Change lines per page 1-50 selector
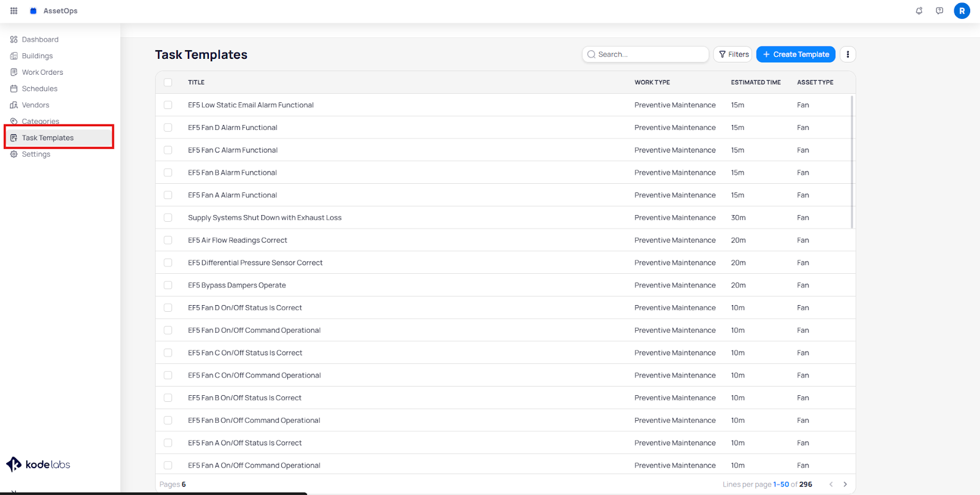The width and height of the screenshot is (980, 495). click(x=781, y=485)
